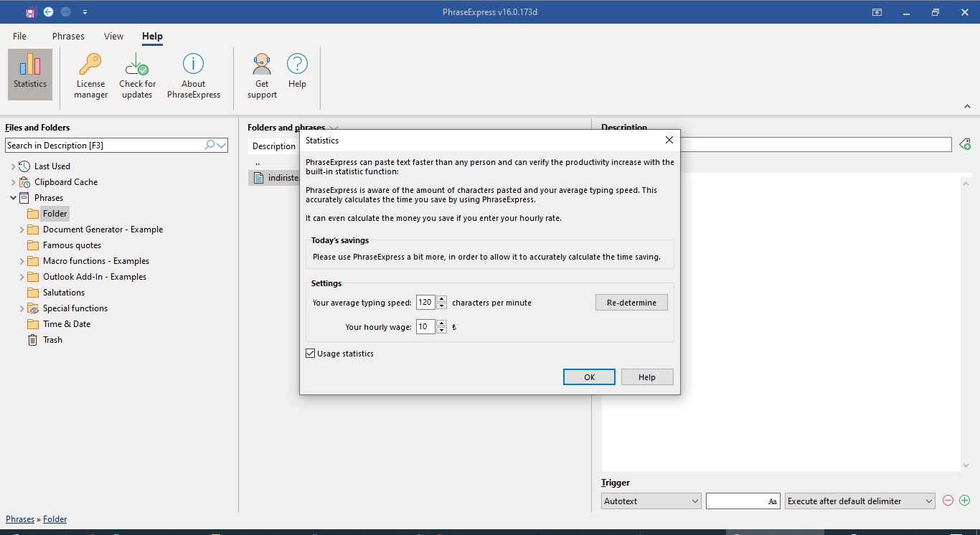Check for updates

click(137, 75)
